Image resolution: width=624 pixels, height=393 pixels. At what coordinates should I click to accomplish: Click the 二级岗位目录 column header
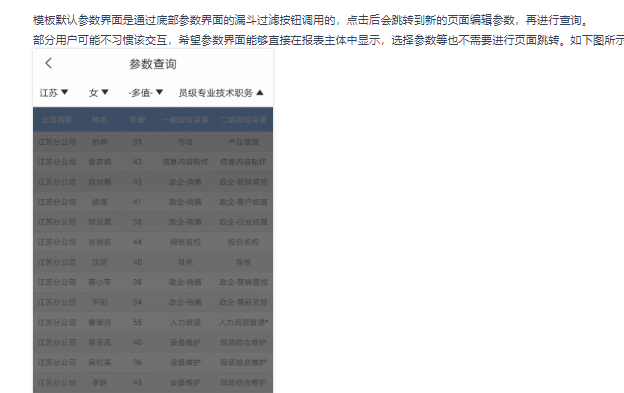coord(244,120)
